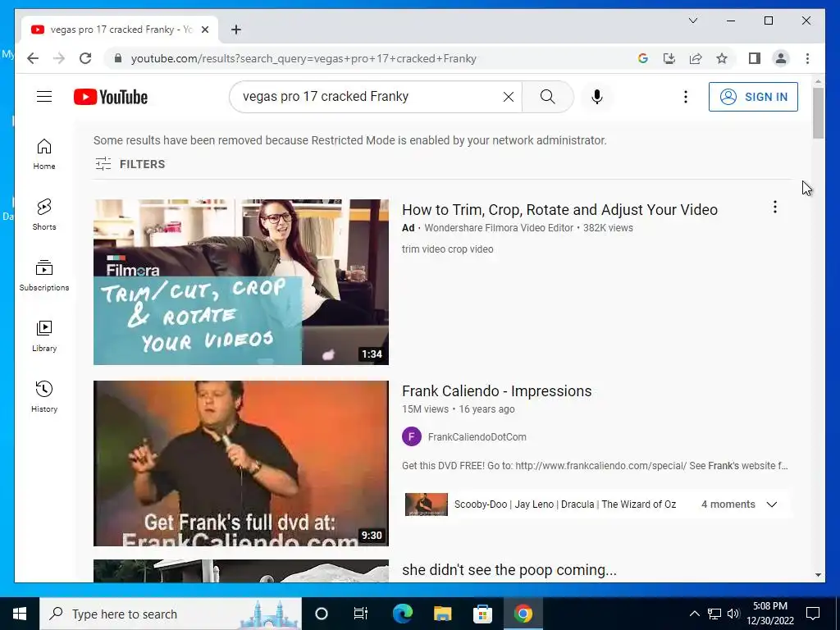
Task: Open File Explorer from taskbar
Action: (442, 614)
